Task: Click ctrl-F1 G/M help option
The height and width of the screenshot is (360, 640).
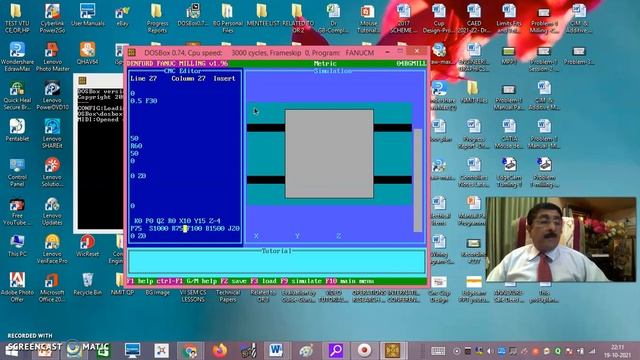Action: click(x=186, y=281)
